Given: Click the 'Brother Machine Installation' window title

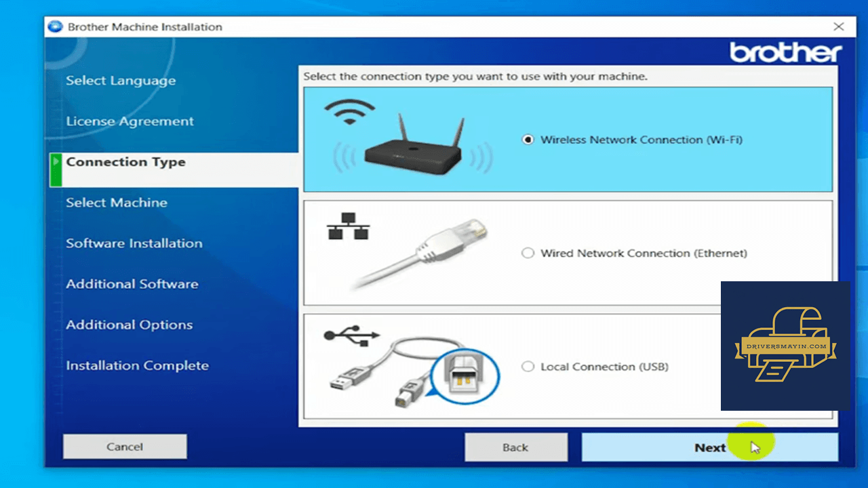Looking at the screenshot, I should pos(145,27).
